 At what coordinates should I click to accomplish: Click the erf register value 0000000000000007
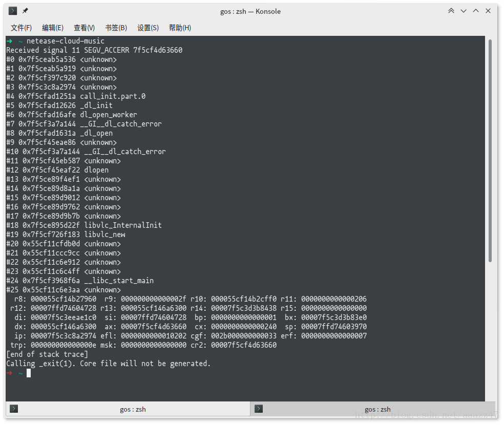tap(334, 336)
